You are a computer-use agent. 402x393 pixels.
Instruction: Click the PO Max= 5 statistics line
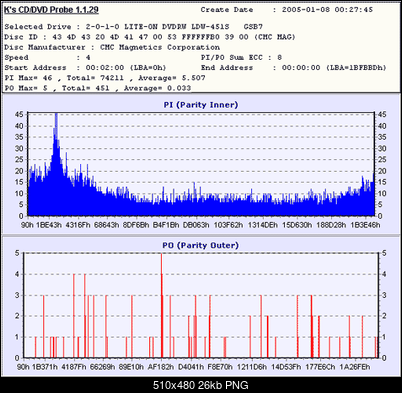[98, 88]
